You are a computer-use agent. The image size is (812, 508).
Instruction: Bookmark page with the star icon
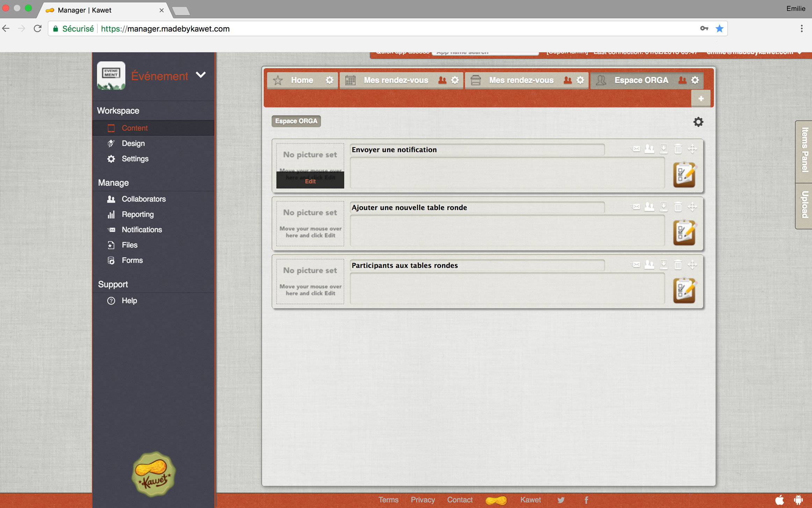pos(719,29)
